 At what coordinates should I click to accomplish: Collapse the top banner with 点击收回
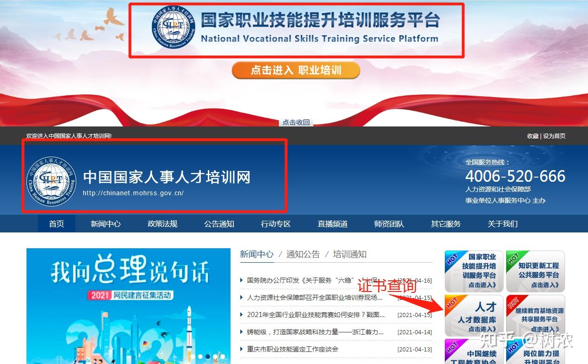(x=296, y=122)
